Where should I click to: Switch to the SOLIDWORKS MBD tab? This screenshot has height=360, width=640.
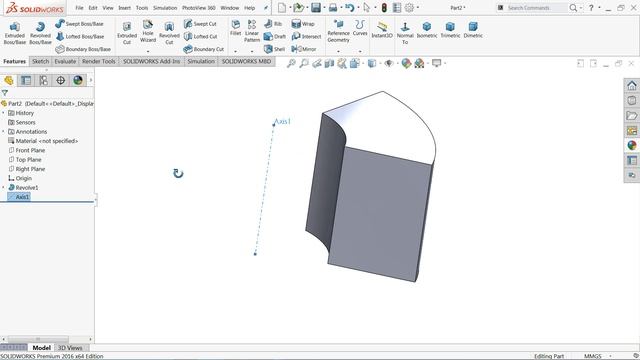(246, 62)
